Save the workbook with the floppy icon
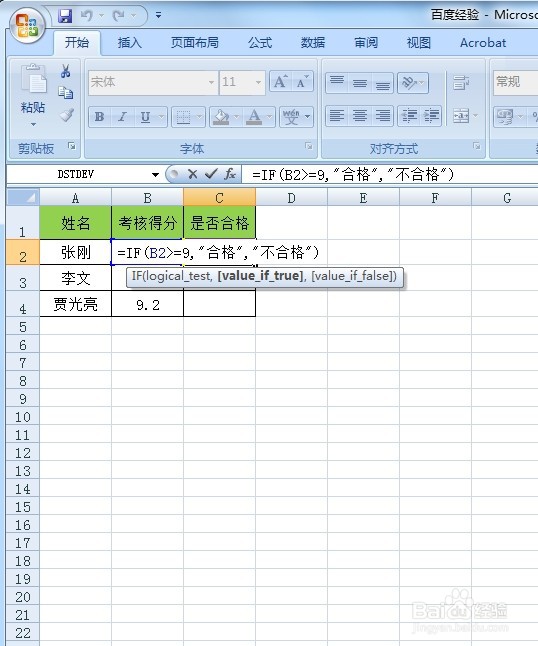The width and height of the screenshot is (538, 646). coord(65,16)
